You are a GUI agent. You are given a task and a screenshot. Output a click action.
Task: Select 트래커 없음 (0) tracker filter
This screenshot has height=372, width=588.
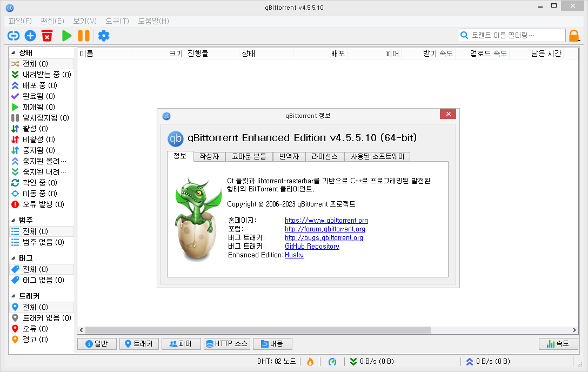tap(41, 318)
